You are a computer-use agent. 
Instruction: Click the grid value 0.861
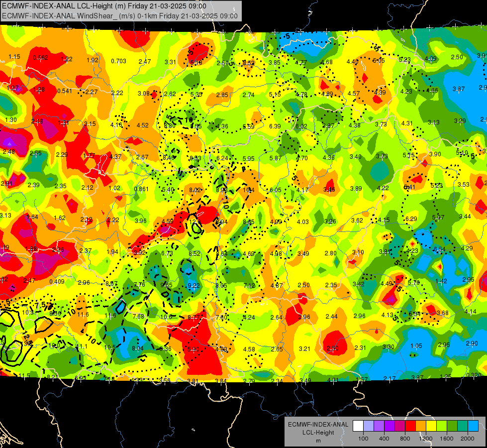click(x=141, y=189)
